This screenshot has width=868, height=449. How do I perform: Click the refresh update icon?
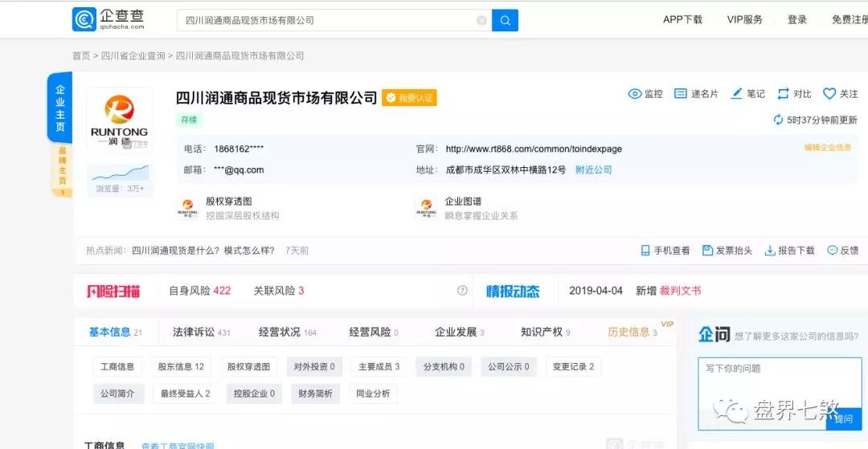click(x=778, y=120)
